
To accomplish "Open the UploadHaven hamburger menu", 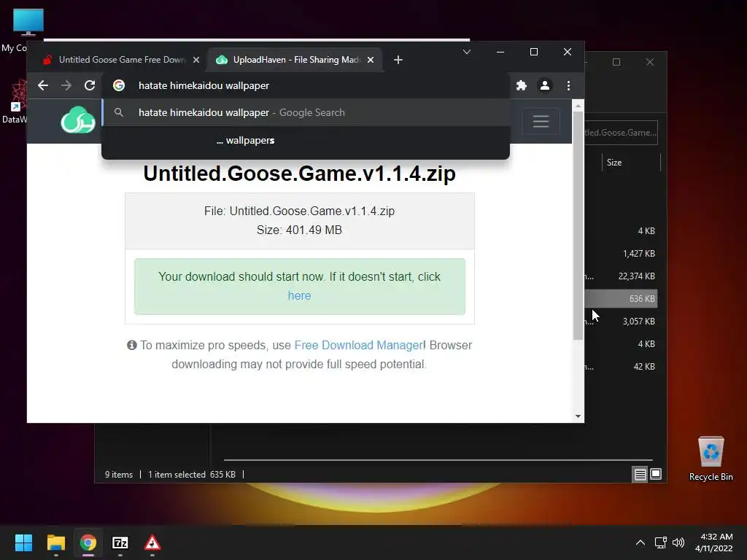I will point(541,122).
